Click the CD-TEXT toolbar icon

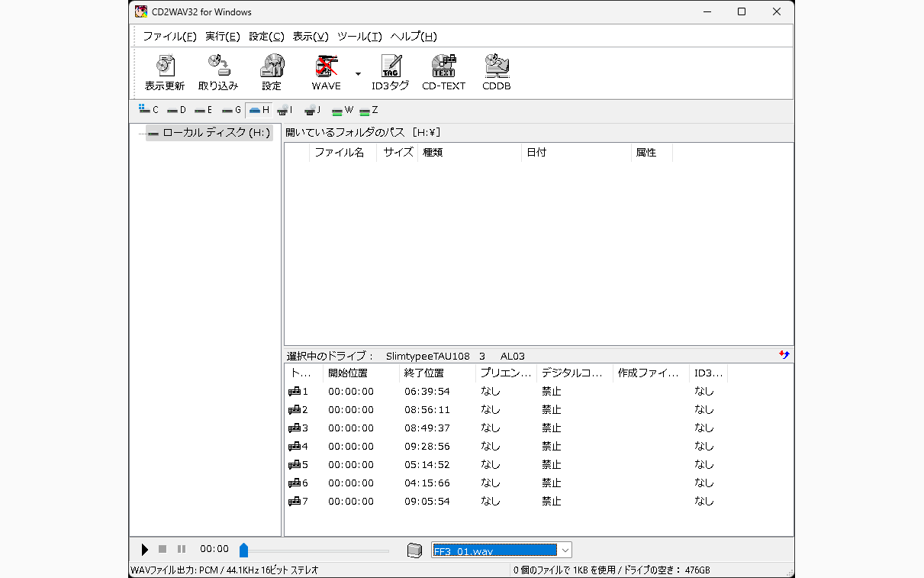click(443, 73)
